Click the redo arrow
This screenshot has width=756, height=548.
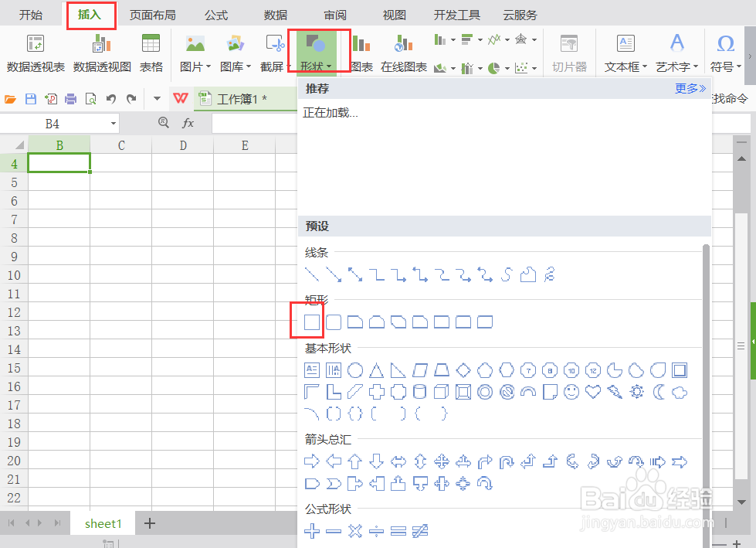131,99
